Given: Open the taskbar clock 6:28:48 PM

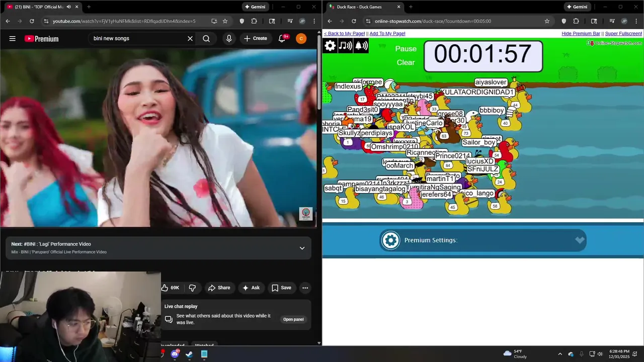Looking at the screenshot, I should tap(619, 354).
